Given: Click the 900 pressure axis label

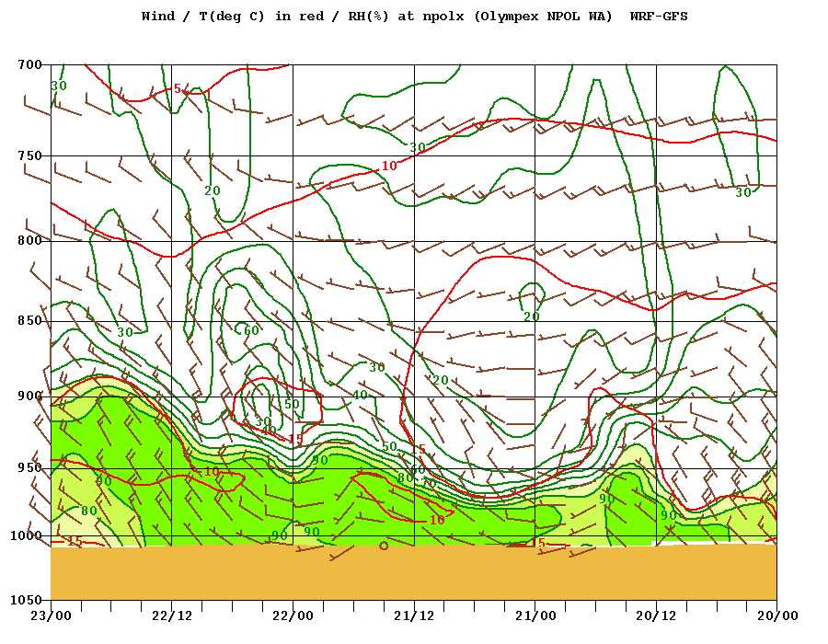Looking at the screenshot, I should click(x=29, y=396).
